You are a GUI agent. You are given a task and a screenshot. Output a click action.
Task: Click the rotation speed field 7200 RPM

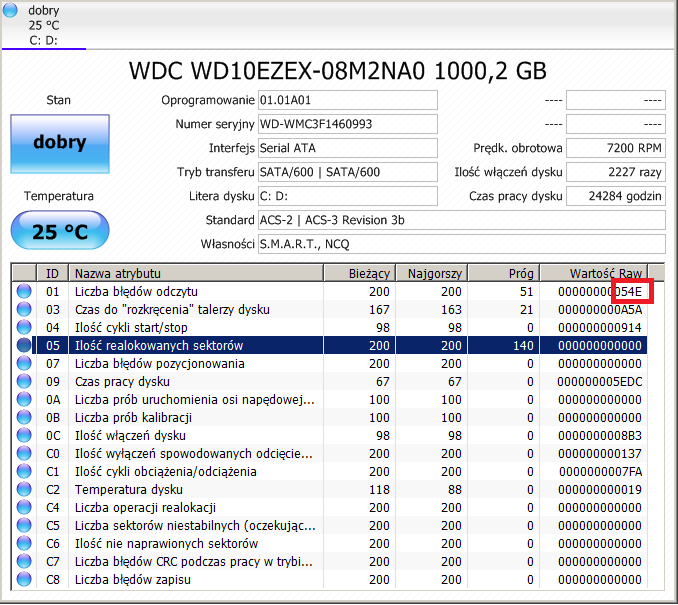(x=616, y=148)
